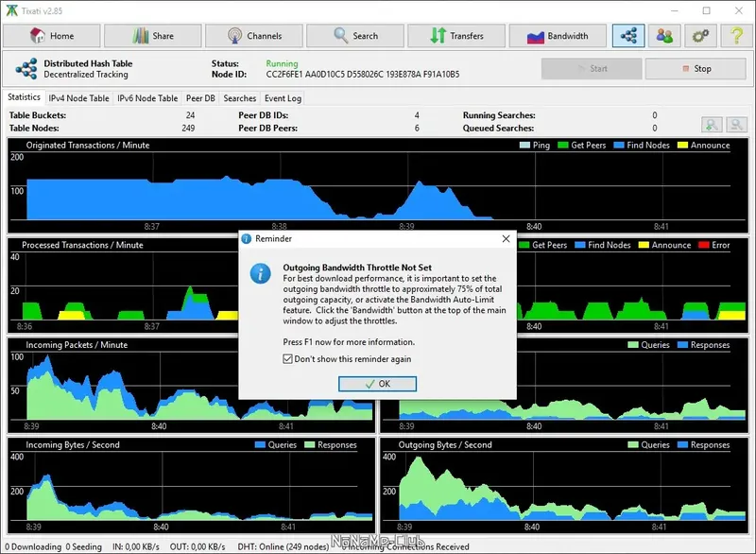Viewport: 756px width, 554px height.
Task: Maximize the Tixati window
Action: click(x=706, y=10)
